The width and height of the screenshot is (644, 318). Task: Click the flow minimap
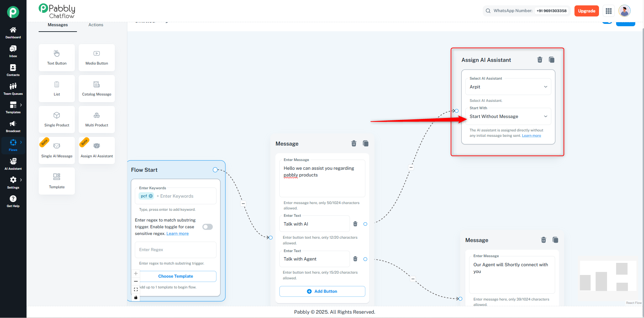click(x=608, y=276)
